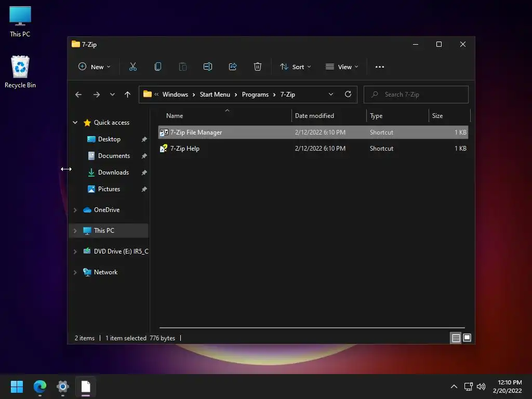Select the Recycle Bin desktop icon

tap(20, 72)
